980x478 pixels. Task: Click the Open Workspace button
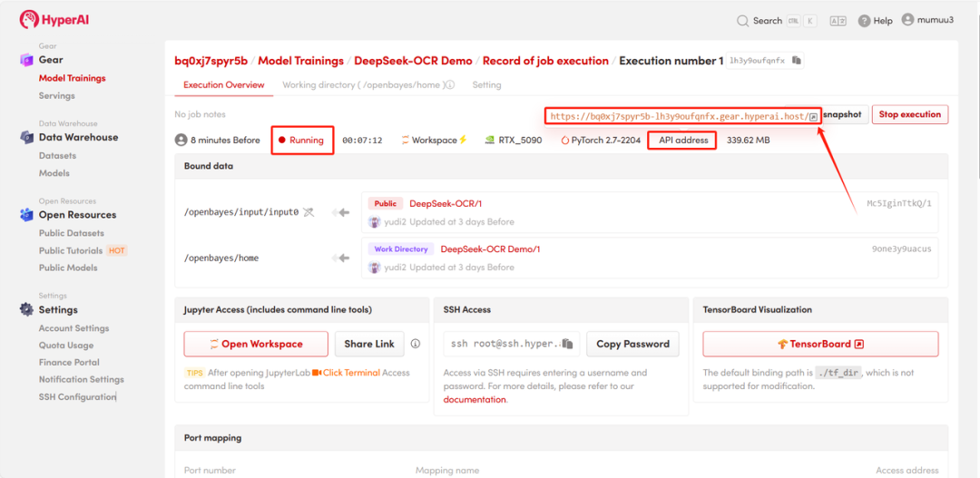click(x=256, y=345)
